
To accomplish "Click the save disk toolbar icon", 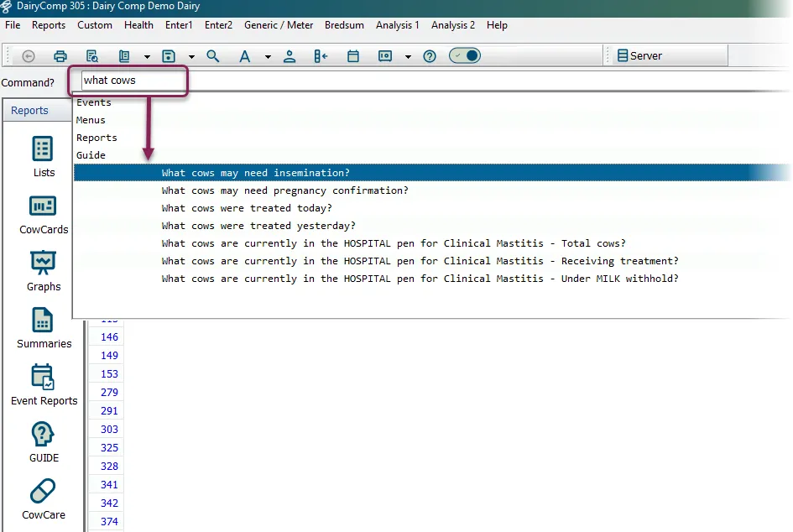I will pyautogui.click(x=169, y=56).
